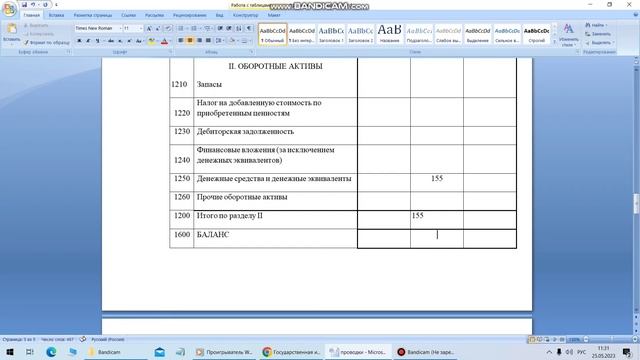Image resolution: width=640 pixels, height=360 pixels.
Task: Click the БАЛАНС row cell with the cursor
Action: (437, 238)
